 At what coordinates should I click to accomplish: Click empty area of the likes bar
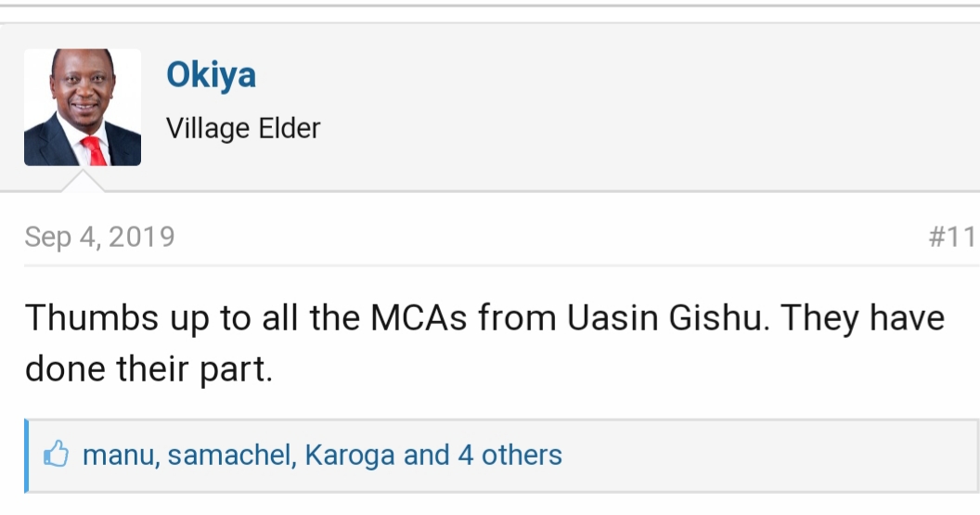770,456
